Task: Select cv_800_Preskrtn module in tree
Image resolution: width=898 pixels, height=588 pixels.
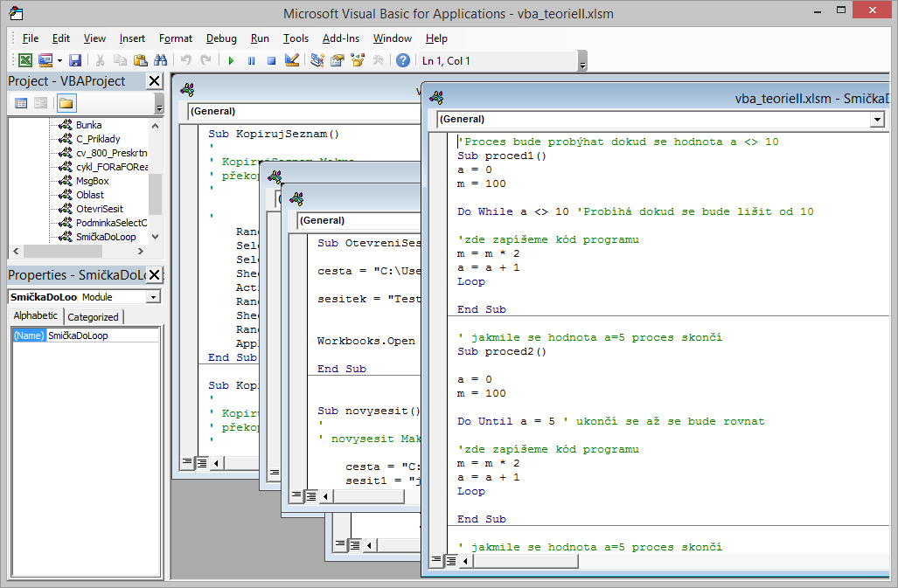Action: [x=111, y=153]
